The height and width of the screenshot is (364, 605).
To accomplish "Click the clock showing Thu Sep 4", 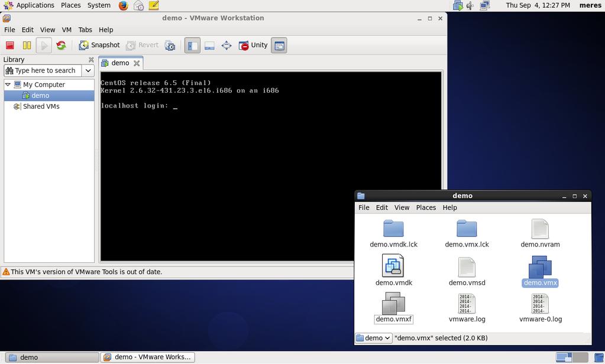I will point(538,5).
